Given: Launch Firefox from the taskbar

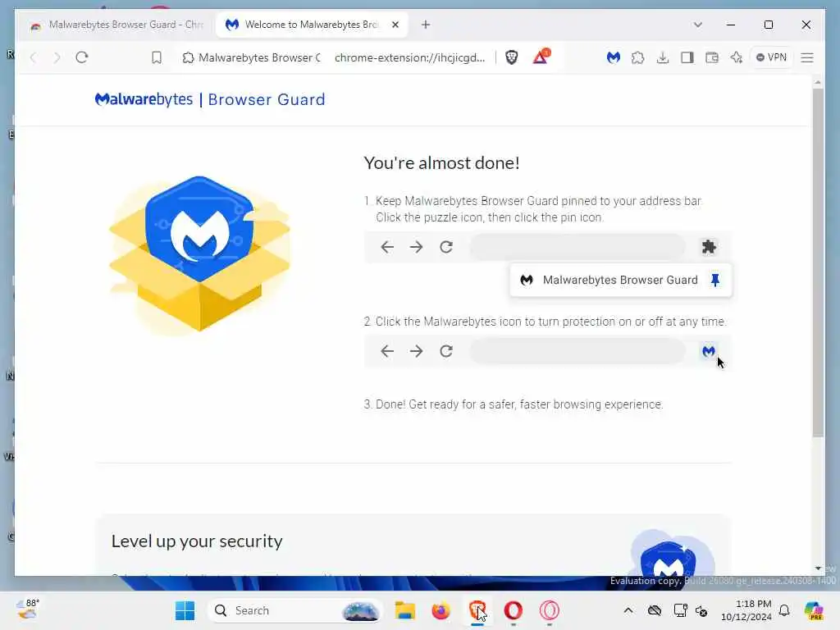Looking at the screenshot, I should 441,610.
